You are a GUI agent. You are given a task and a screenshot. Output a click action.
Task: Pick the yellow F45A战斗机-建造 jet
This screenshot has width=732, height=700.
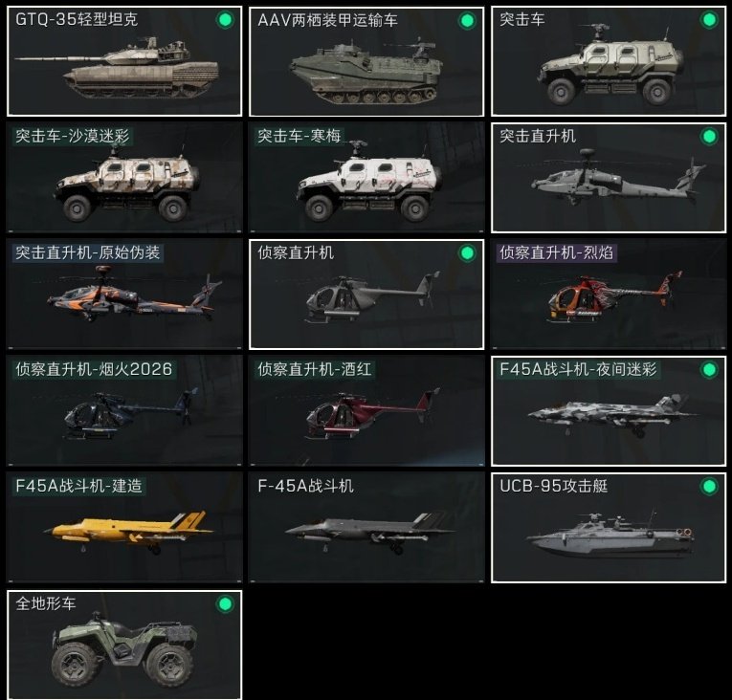click(129, 532)
